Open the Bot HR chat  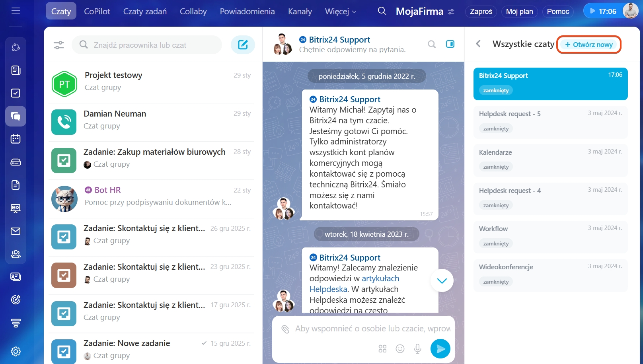tap(151, 199)
